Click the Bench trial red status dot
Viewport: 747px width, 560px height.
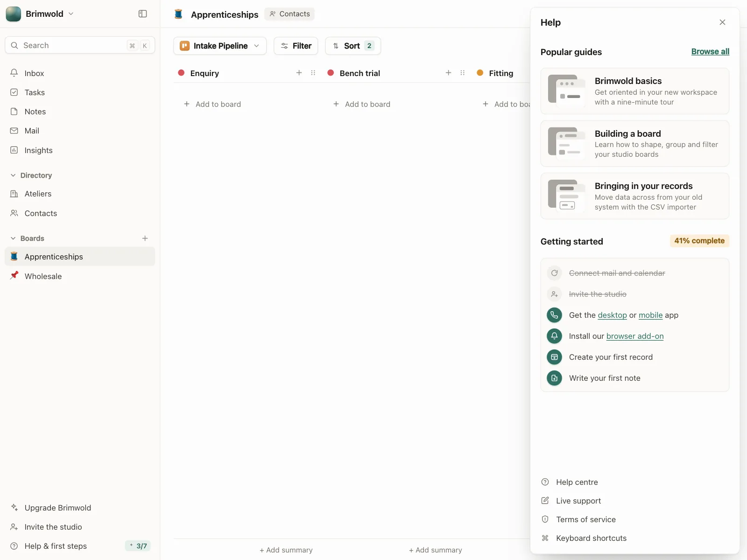click(331, 73)
